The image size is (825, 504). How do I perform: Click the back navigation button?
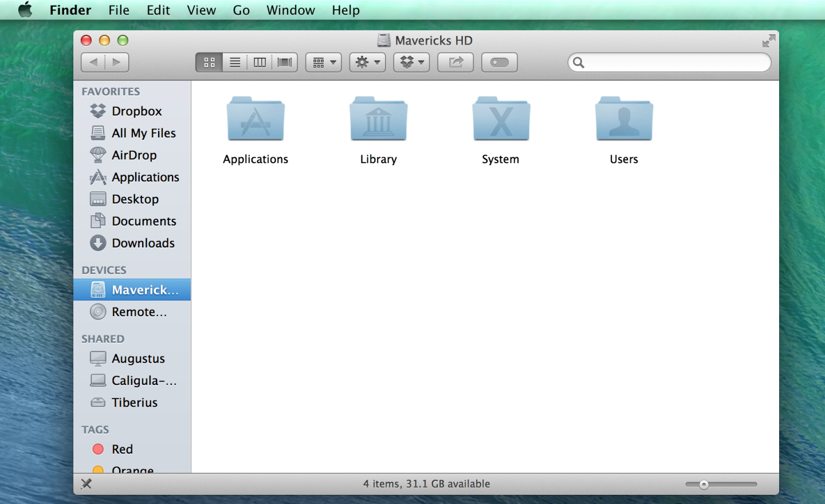click(x=93, y=62)
